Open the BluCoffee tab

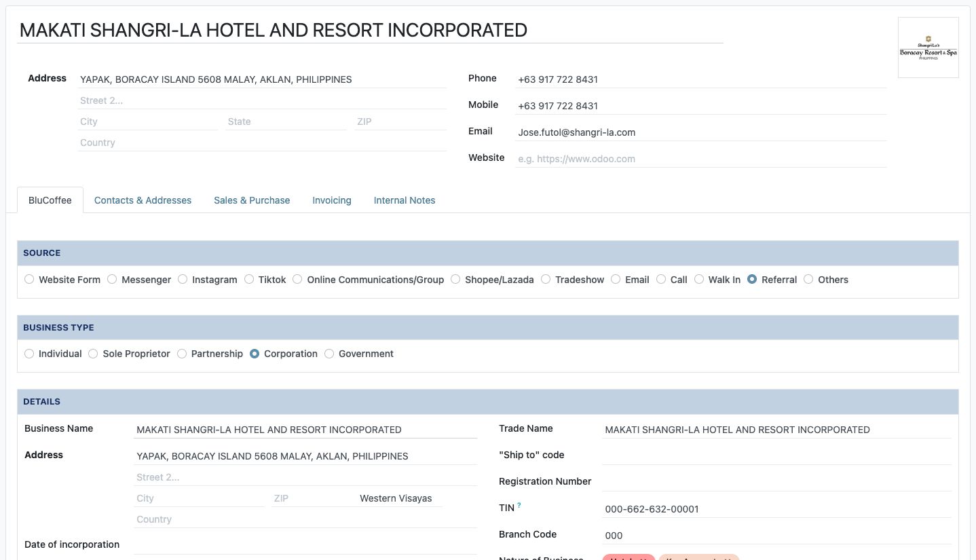[x=50, y=200]
